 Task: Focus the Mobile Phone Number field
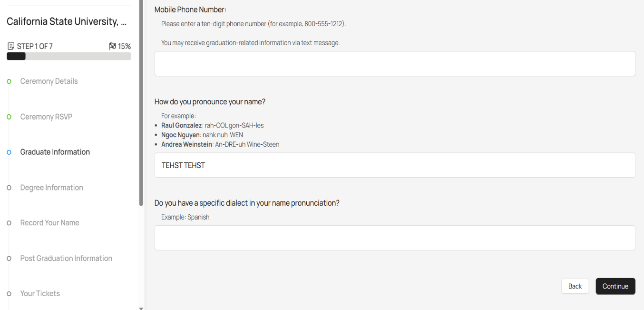point(394,63)
